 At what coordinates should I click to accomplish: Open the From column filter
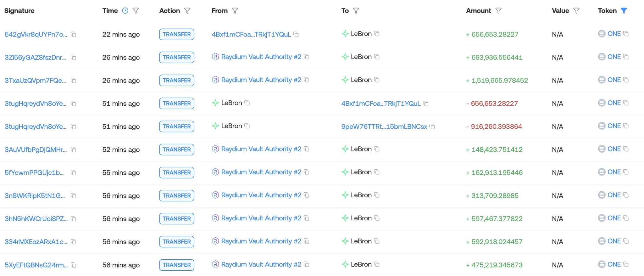click(235, 11)
